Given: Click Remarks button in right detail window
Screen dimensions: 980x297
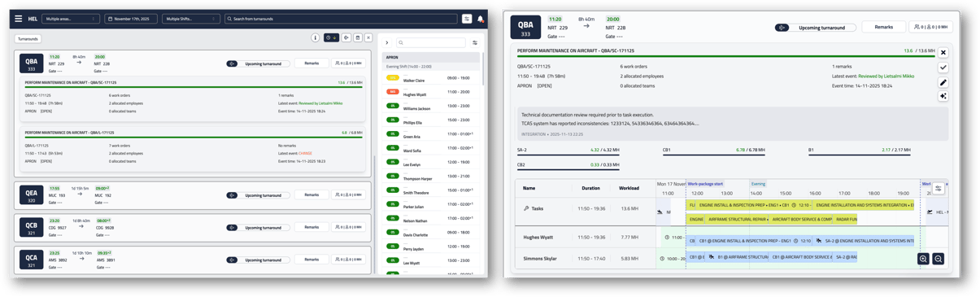Looking at the screenshot, I should [x=883, y=27].
